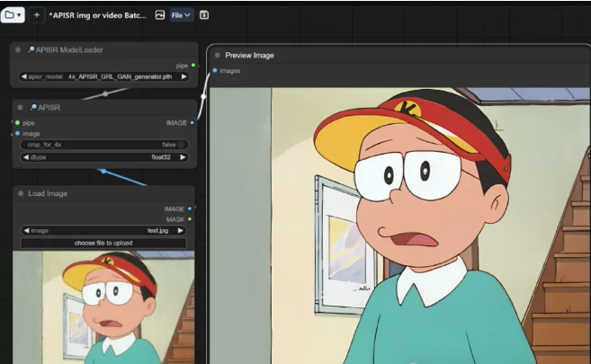This screenshot has width=591, height=364.
Task: Click choose file to upload button
Action: pos(103,243)
